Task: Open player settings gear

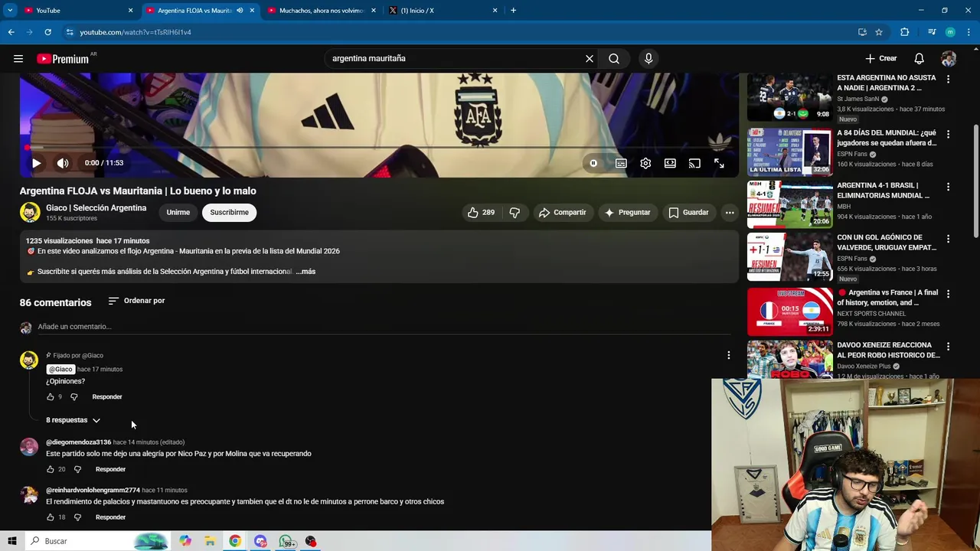Action: pos(645,163)
